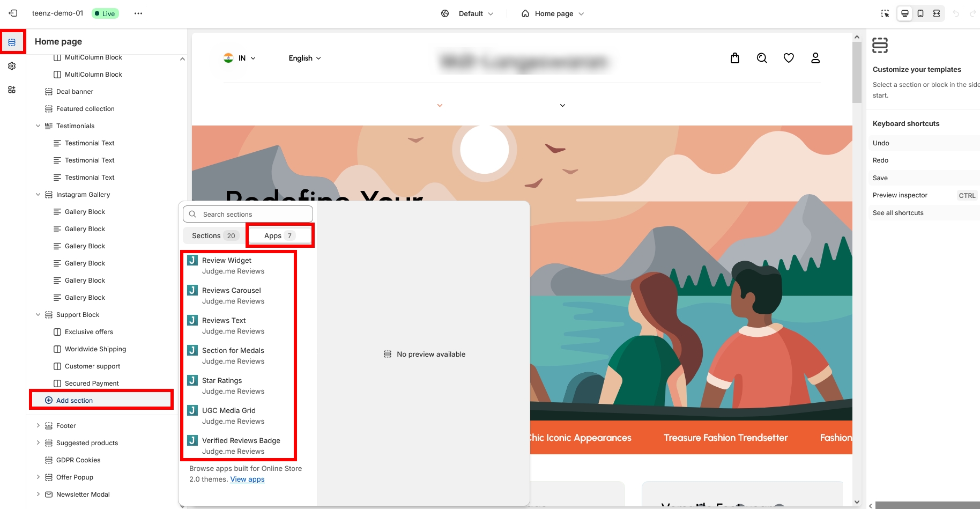Viewport: 980px width, 509px height.
Task: Select the Reviews Carousel app section
Action: tap(232, 296)
